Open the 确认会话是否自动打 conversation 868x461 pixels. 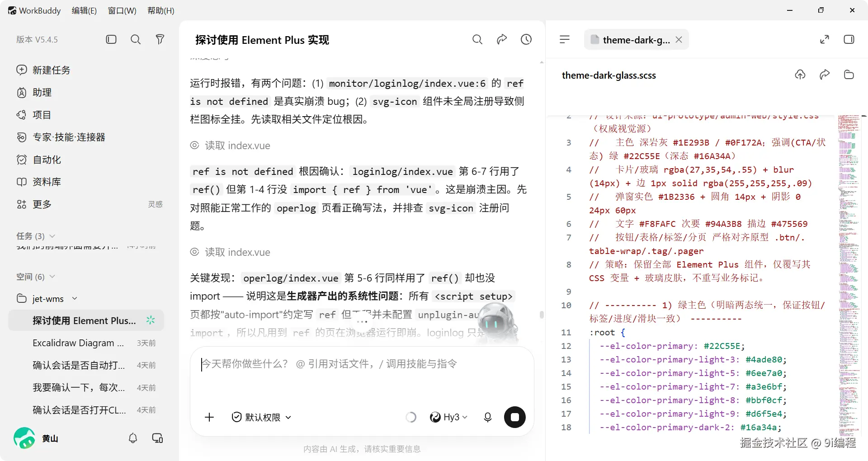pos(86,365)
